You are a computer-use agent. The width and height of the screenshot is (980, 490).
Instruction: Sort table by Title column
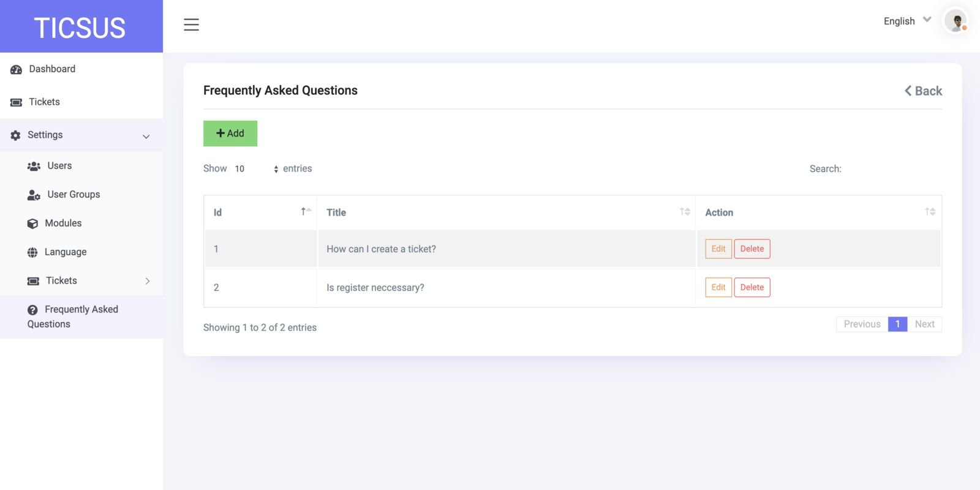pyautogui.click(x=506, y=213)
